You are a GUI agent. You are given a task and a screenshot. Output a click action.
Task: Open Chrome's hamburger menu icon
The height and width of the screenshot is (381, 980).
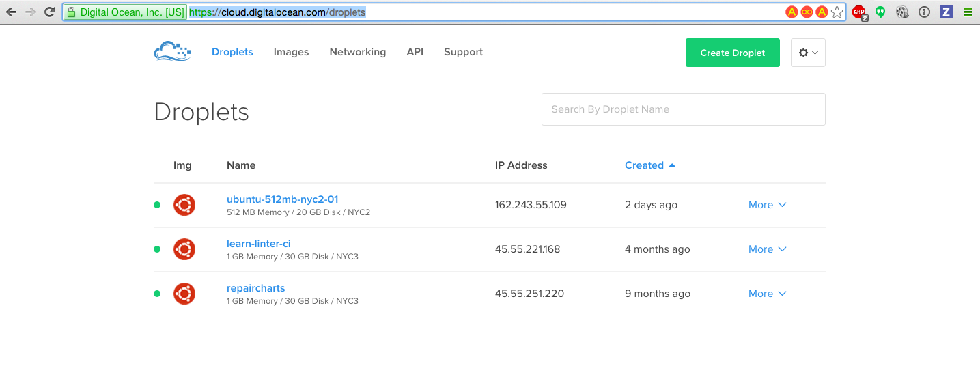[967, 12]
